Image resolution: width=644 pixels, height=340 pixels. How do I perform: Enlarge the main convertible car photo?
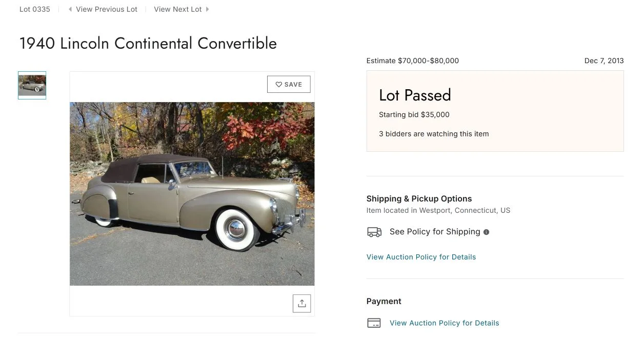pyautogui.click(x=192, y=193)
